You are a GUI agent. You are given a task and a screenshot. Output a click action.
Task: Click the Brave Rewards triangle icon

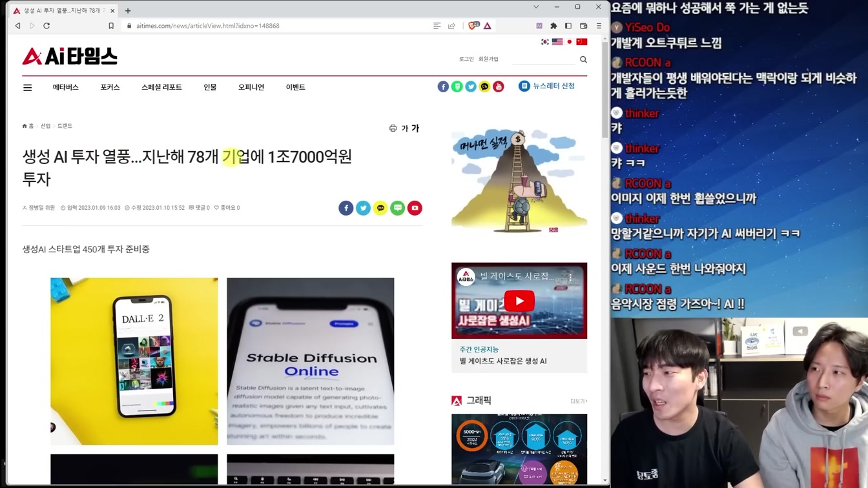pyautogui.click(x=488, y=26)
